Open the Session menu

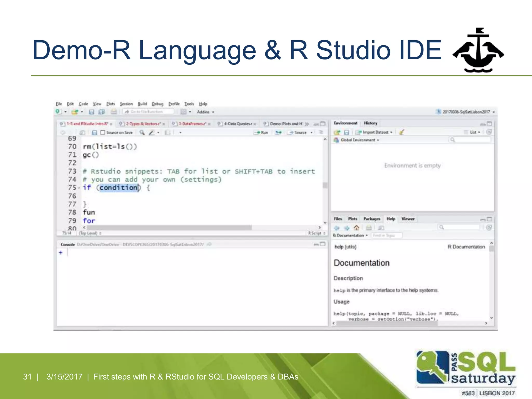[x=126, y=104]
